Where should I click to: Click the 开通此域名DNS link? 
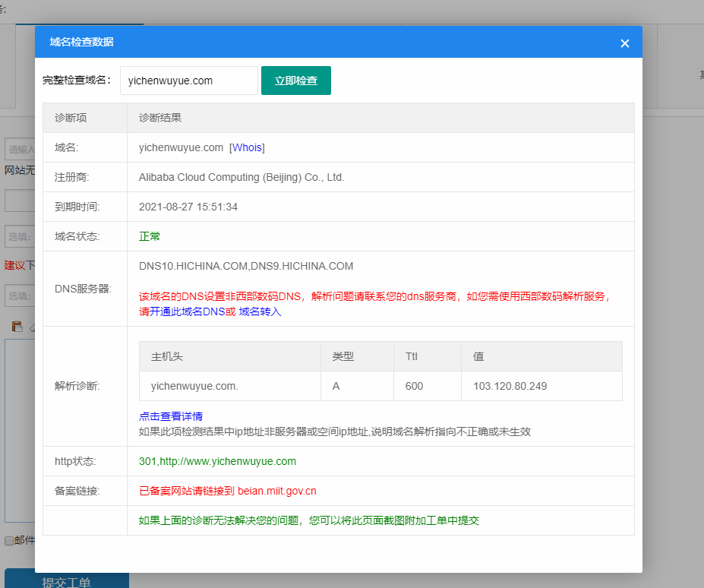[x=192, y=311]
